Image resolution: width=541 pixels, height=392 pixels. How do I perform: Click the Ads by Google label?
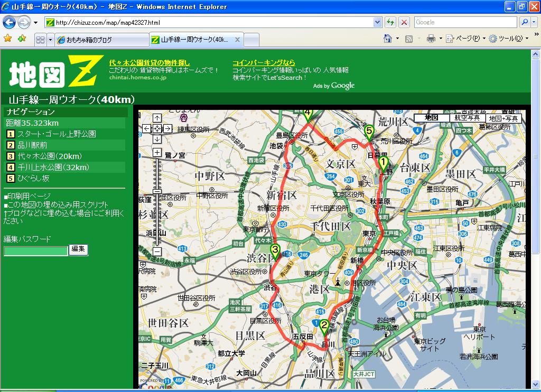334,86
